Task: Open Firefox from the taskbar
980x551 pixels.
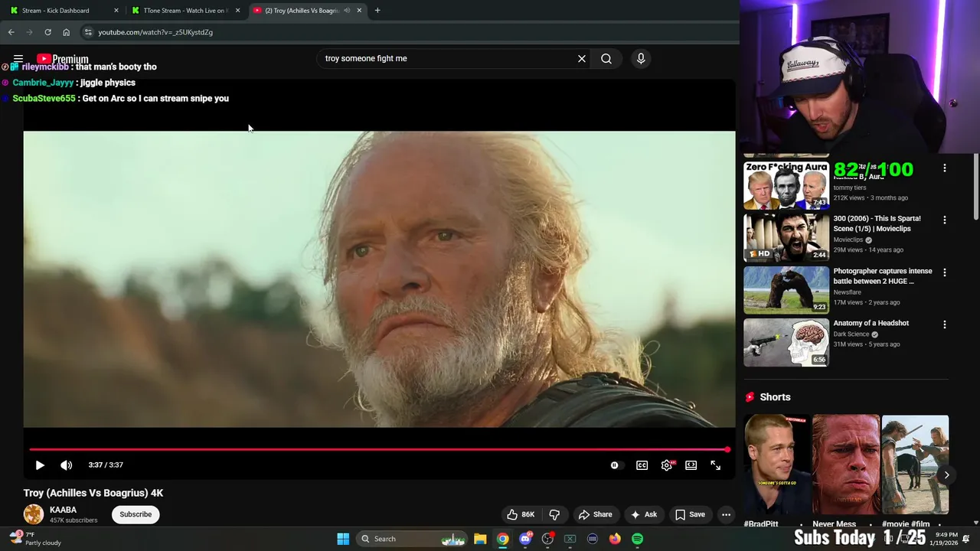Action: pyautogui.click(x=615, y=539)
